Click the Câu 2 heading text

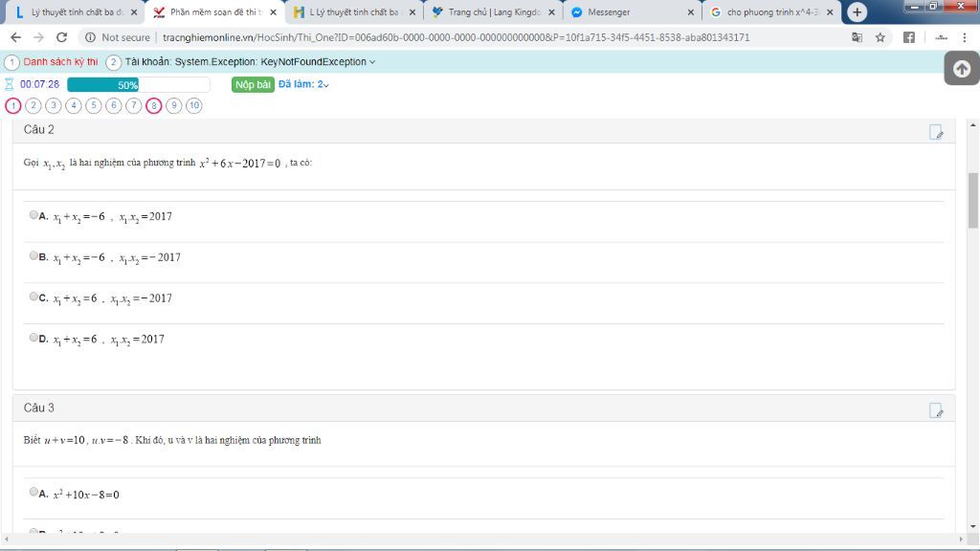point(38,129)
